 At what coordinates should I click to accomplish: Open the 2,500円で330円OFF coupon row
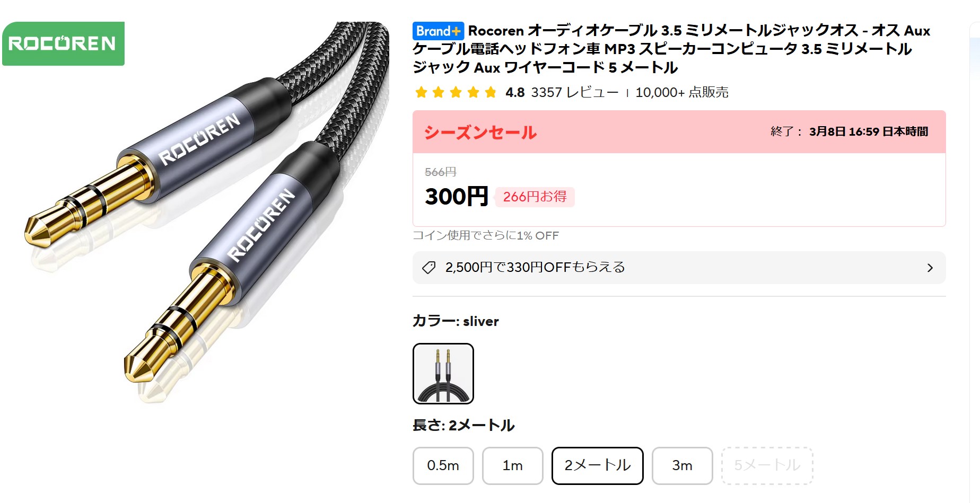[x=679, y=268]
